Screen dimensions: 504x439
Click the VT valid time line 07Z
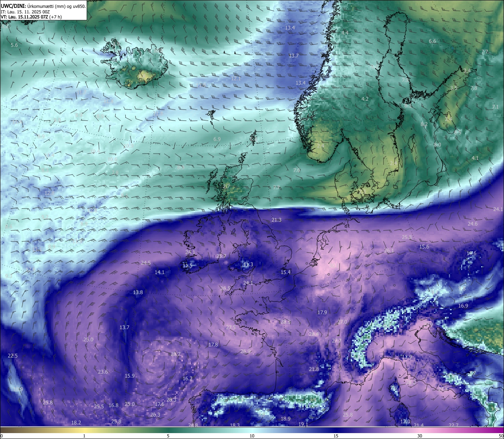(31, 17)
